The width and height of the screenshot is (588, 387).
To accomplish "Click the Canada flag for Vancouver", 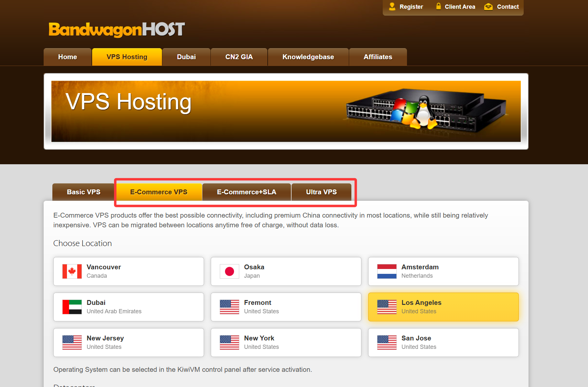I will click(x=72, y=271).
